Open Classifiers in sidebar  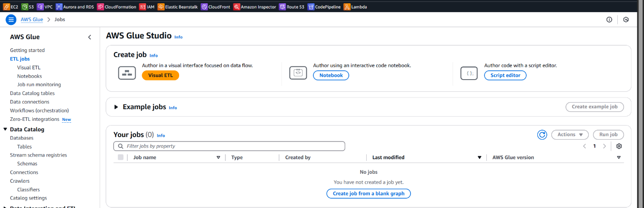(x=29, y=190)
